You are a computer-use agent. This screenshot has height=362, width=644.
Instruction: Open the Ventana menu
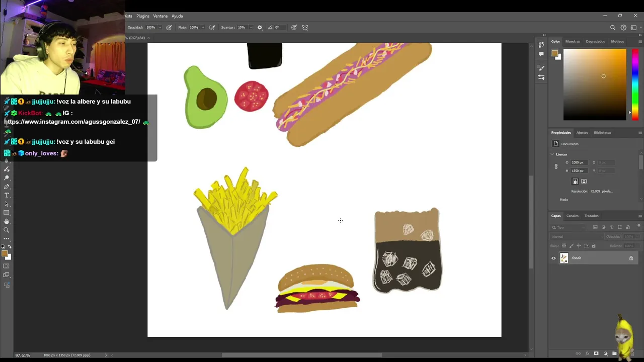click(x=160, y=16)
